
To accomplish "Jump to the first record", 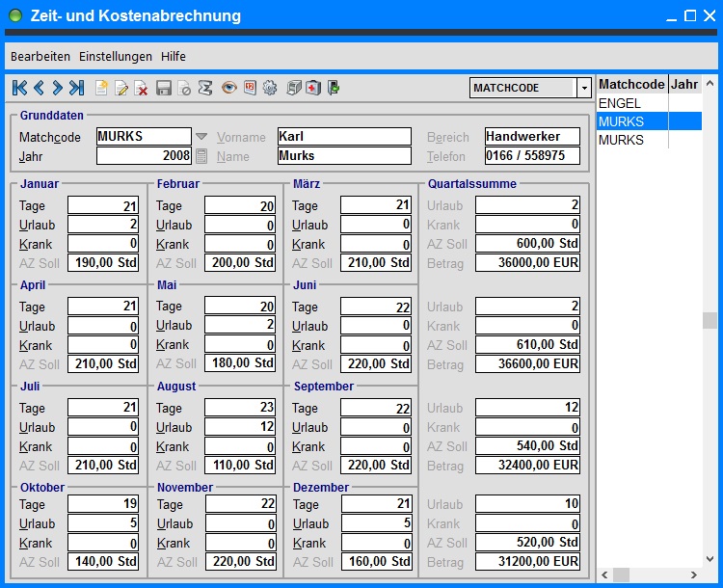I will tap(20, 88).
